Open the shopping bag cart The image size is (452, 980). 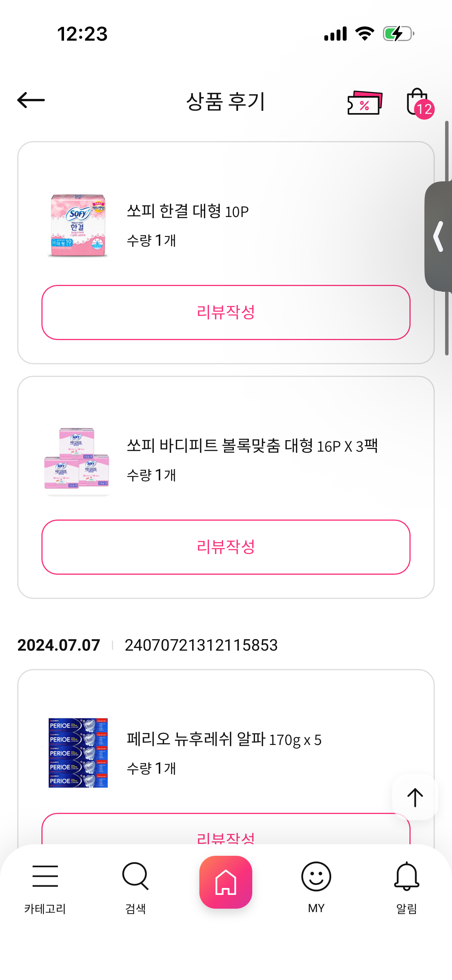[x=418, y=102]
